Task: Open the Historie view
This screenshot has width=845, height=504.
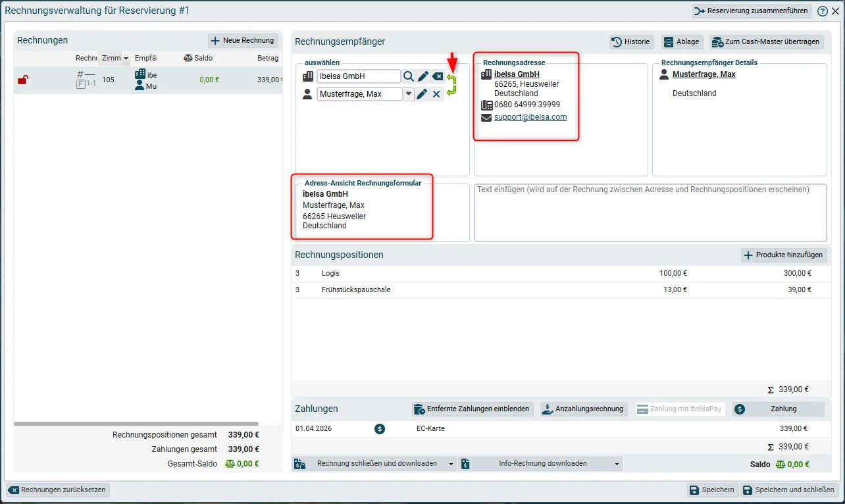Action: pos(631,42)
